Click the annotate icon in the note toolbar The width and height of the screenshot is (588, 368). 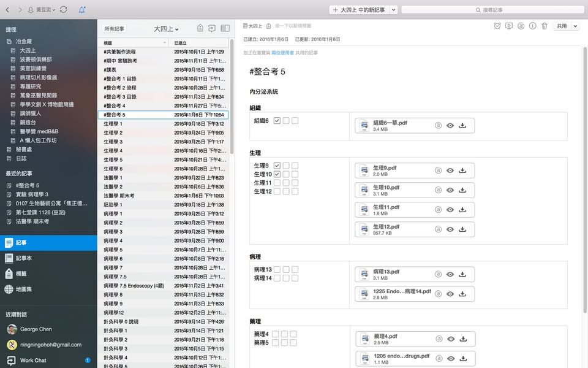click(x=521, y=26)
